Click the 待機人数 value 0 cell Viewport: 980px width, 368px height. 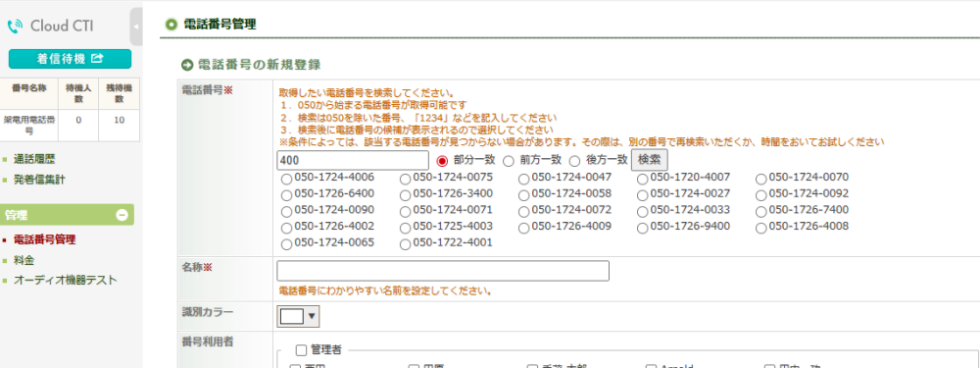pos(78,126)
